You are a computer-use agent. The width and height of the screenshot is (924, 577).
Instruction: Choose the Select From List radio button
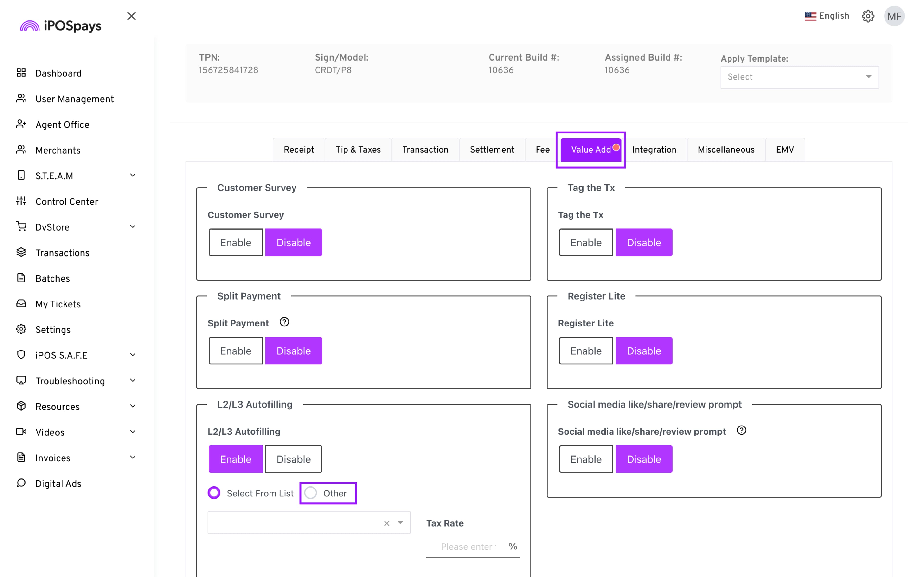tap(214, 493)
